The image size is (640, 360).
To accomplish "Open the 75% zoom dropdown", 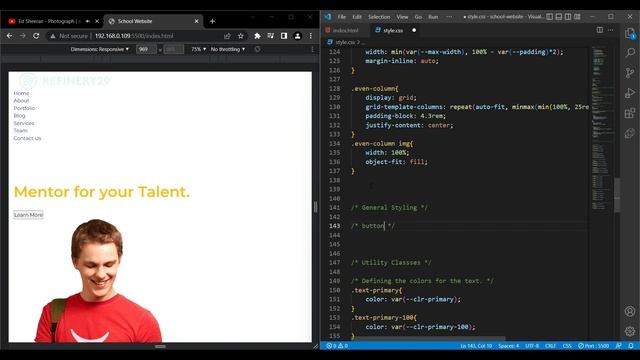I will point(199,49).
